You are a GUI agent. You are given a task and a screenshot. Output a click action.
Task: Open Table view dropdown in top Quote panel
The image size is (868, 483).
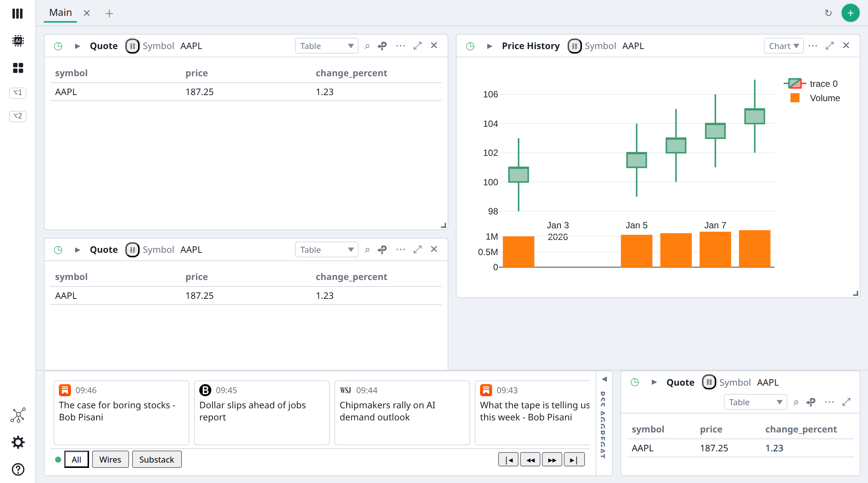[326, 46]
